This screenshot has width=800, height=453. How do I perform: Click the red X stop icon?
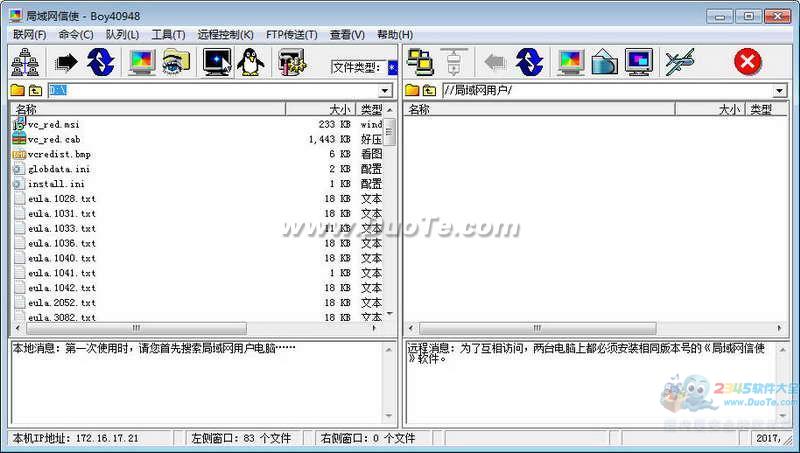coord(747,63)
